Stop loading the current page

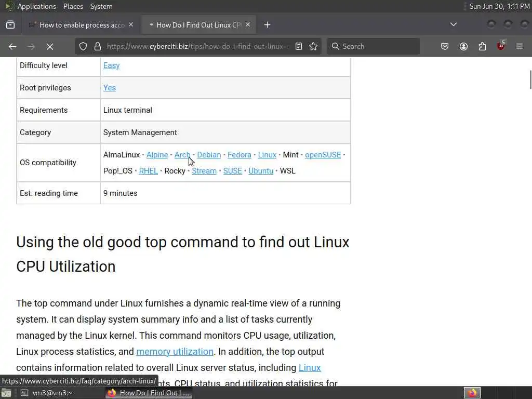coord(50,46)
